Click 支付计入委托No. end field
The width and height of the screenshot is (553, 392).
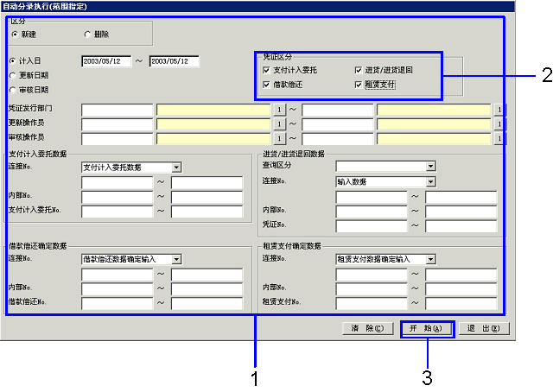click(x=207, y=212)
